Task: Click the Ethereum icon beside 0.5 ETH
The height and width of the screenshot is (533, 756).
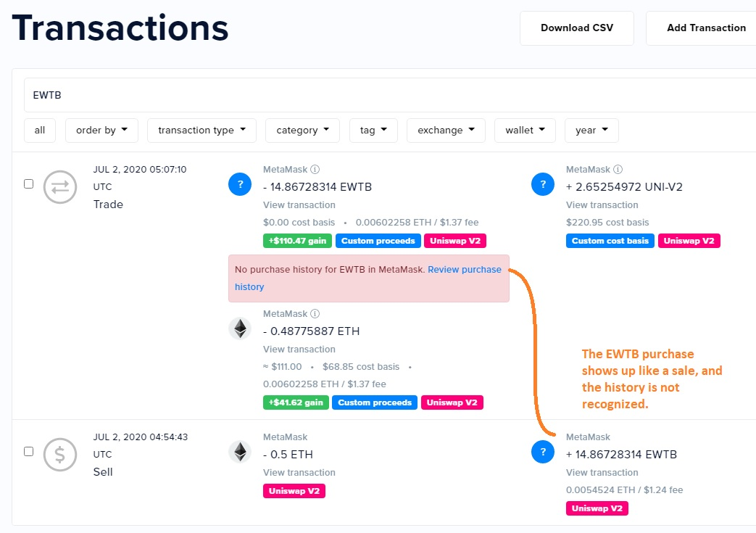Action: [x=240, y=452]
